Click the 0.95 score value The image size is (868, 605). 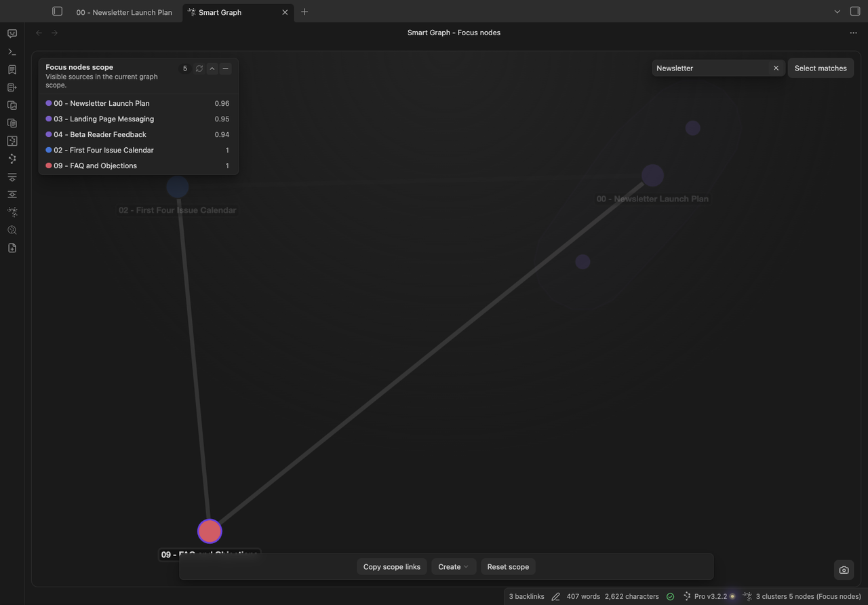click(x=222, y=119)
